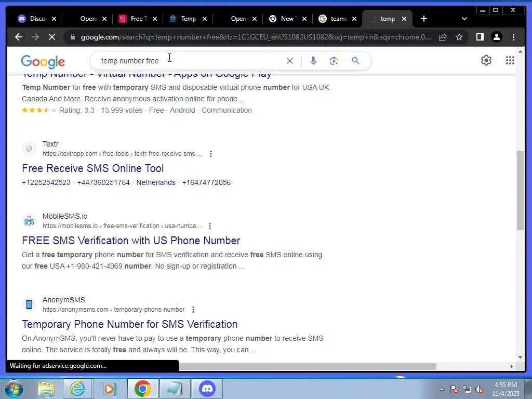Open Windows Media Player from taskbar
Image resolution: width=532 pixels, height=399 pixels.
109,389
